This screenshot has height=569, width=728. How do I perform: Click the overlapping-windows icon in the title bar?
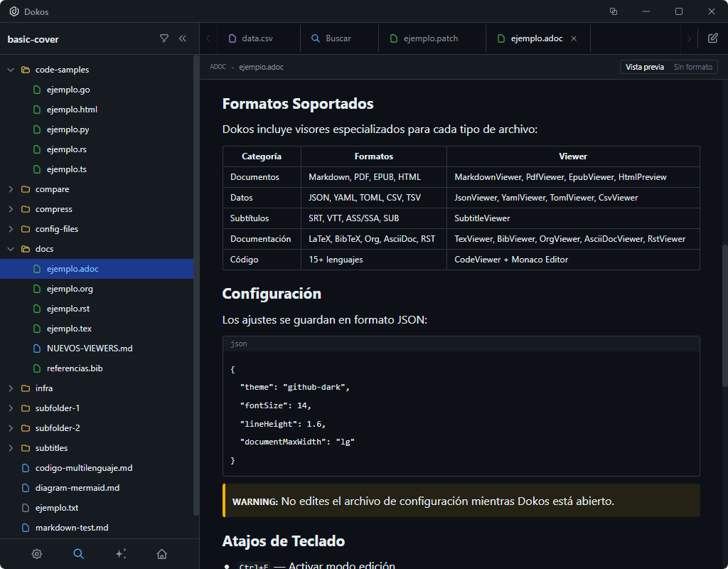613,11
